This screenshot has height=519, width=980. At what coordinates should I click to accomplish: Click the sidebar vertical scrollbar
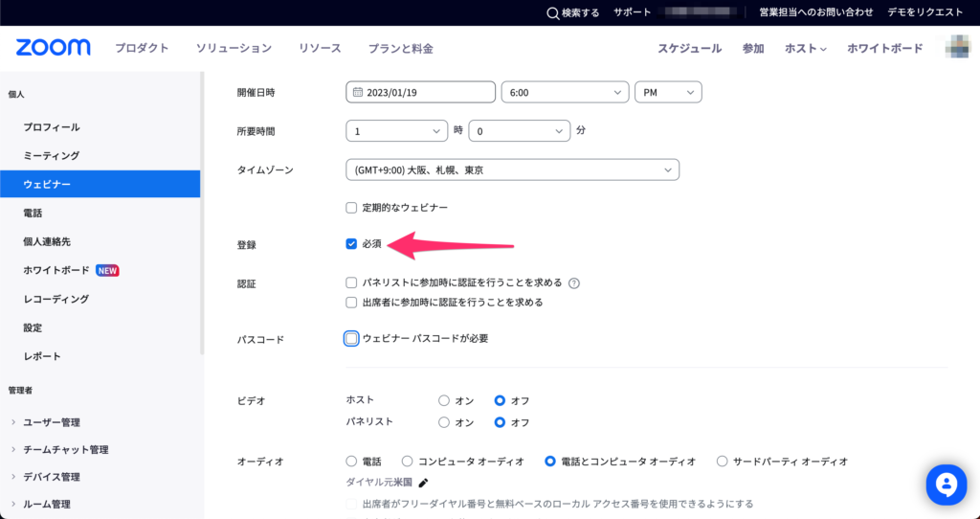tap(202, 213)
